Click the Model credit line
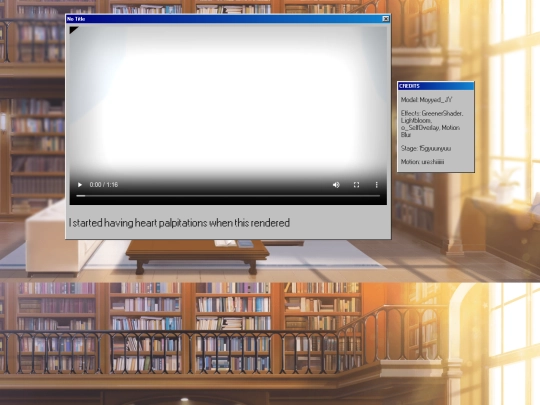 (426, 100)
